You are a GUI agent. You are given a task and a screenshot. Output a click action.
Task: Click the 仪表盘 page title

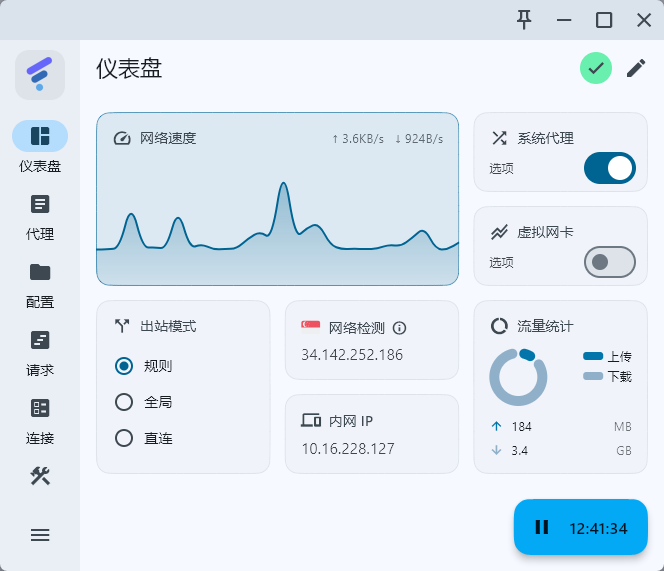coord(129,68)
